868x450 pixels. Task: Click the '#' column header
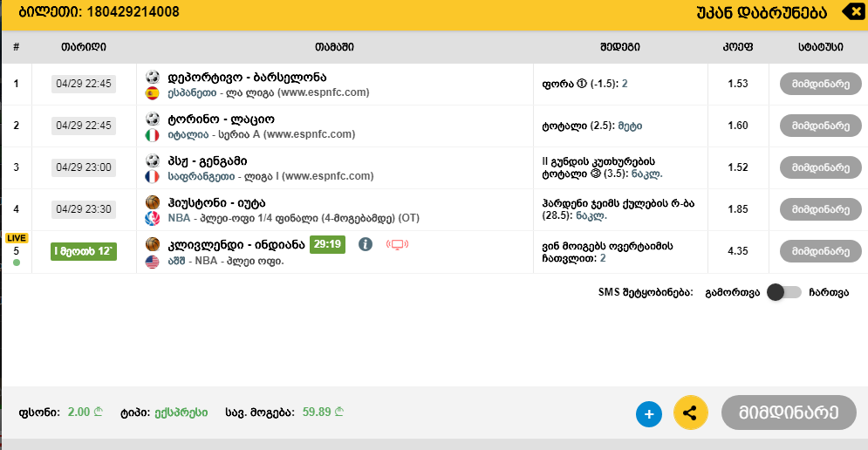[x=16, y=47]
